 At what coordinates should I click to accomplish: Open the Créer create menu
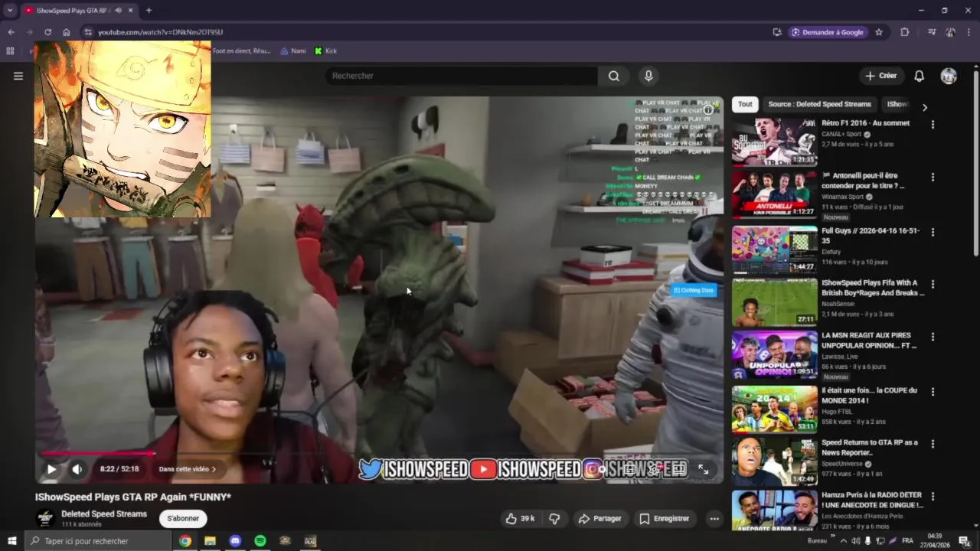coord(880,76)
